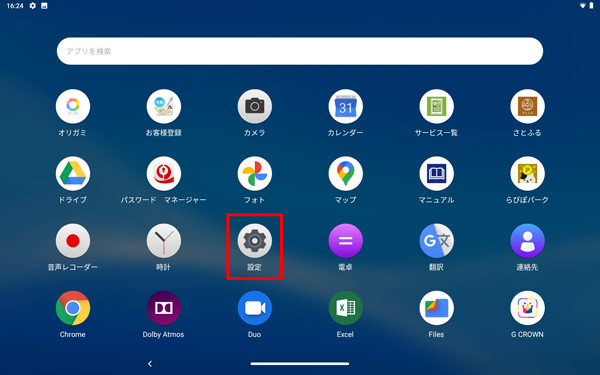Open the 翻訳 translate app

pyautogui.click(x=437, y=241)
